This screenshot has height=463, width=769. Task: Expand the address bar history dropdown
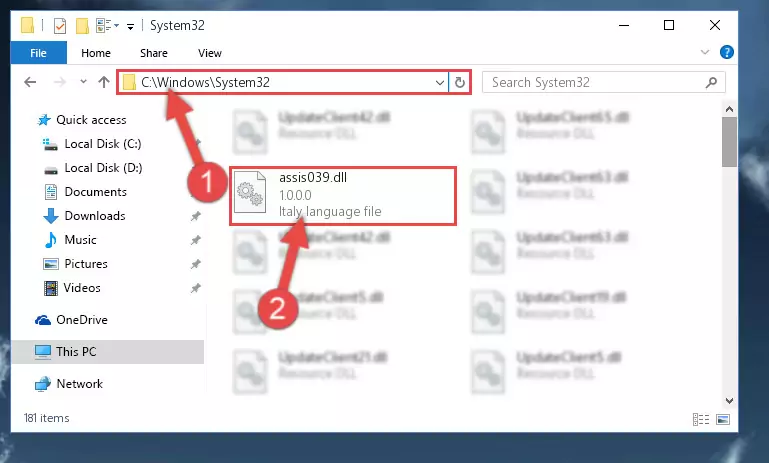click(440, 82)
